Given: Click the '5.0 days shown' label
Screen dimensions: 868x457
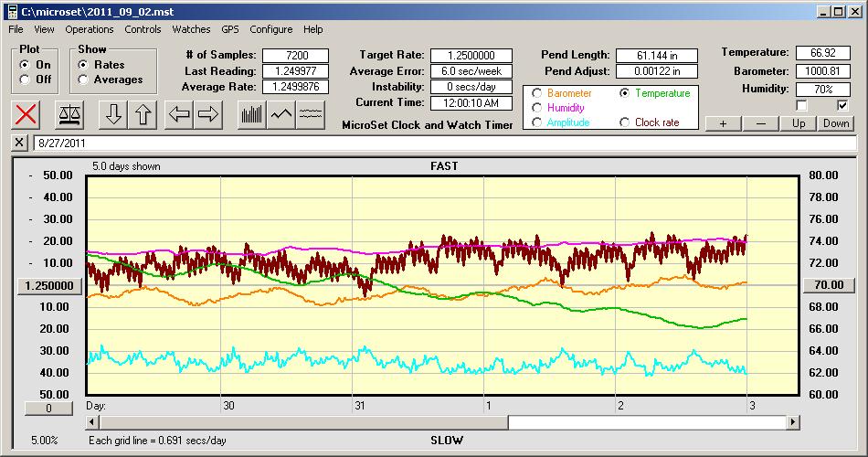Looking at the screenshot, I should pyautogui.click(x=126, y=166).
